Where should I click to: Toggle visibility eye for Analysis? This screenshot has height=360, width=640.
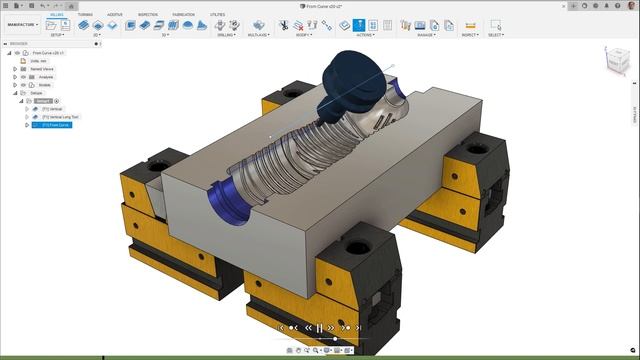click(x=23, y=77)
